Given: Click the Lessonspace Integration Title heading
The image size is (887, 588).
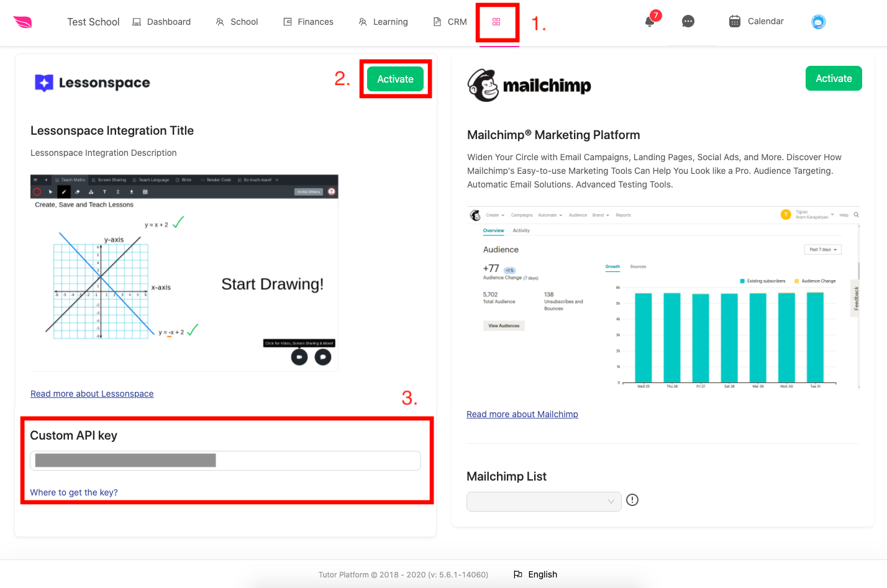Looking at the screenshot, I should coord(112,130).
